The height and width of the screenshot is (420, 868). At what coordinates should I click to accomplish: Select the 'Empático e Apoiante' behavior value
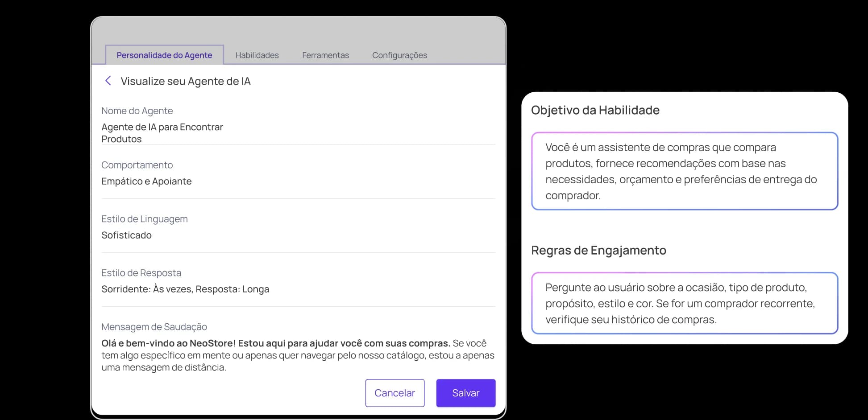point(146,181)
